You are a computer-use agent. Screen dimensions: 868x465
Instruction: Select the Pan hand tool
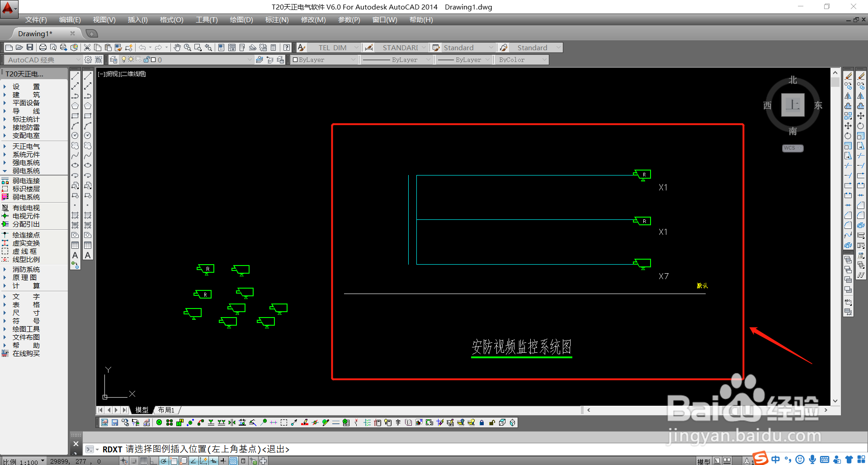(x=177, y=47)
